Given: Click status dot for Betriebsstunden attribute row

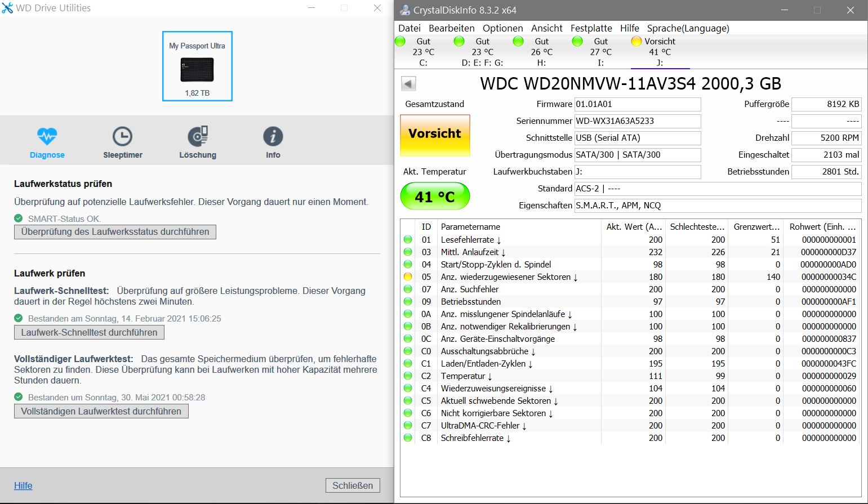Looking at the screenshot, I should click(408, 301).
